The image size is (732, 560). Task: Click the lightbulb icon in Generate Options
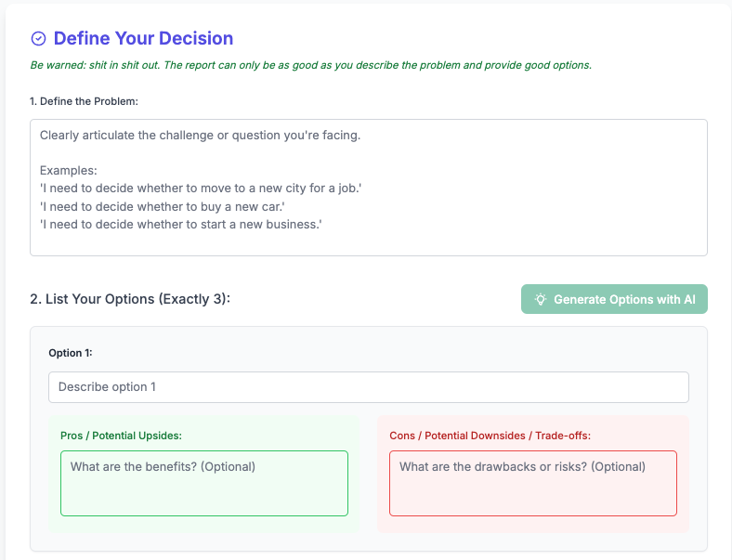pos(540,299)
